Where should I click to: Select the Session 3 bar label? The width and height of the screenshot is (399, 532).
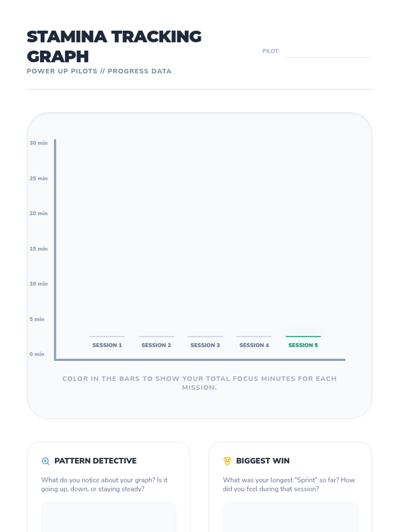(205, 345)
